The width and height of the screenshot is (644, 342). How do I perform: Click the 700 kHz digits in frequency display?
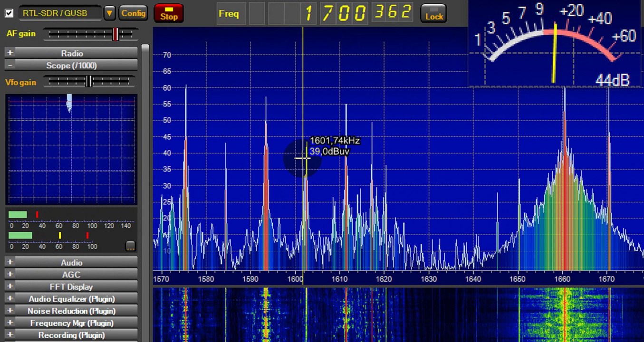[x=343, y=13]
